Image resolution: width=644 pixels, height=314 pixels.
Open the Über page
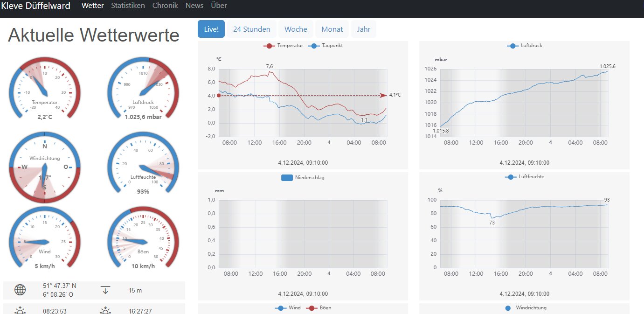click(219, 6)
